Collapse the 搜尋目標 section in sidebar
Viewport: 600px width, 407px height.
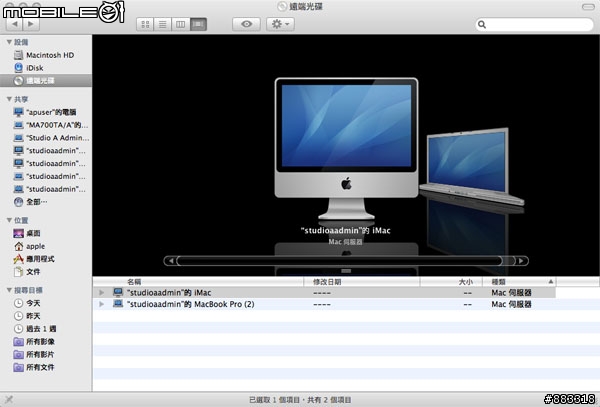pos(9,290)
